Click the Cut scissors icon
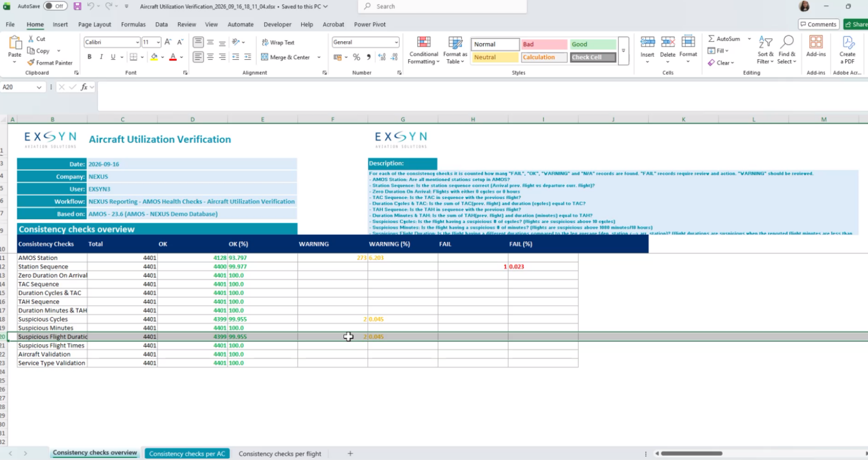 (30, 39)
